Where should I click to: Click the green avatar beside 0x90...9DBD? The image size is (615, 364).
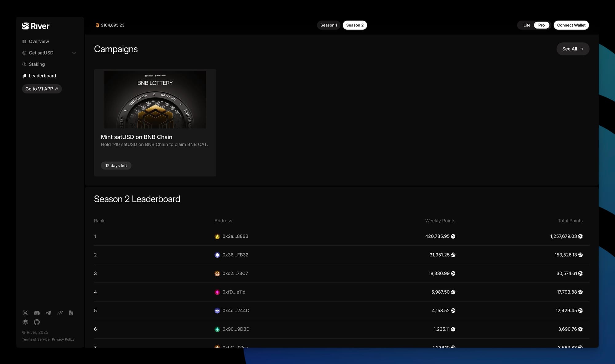(x=217, y=329)
